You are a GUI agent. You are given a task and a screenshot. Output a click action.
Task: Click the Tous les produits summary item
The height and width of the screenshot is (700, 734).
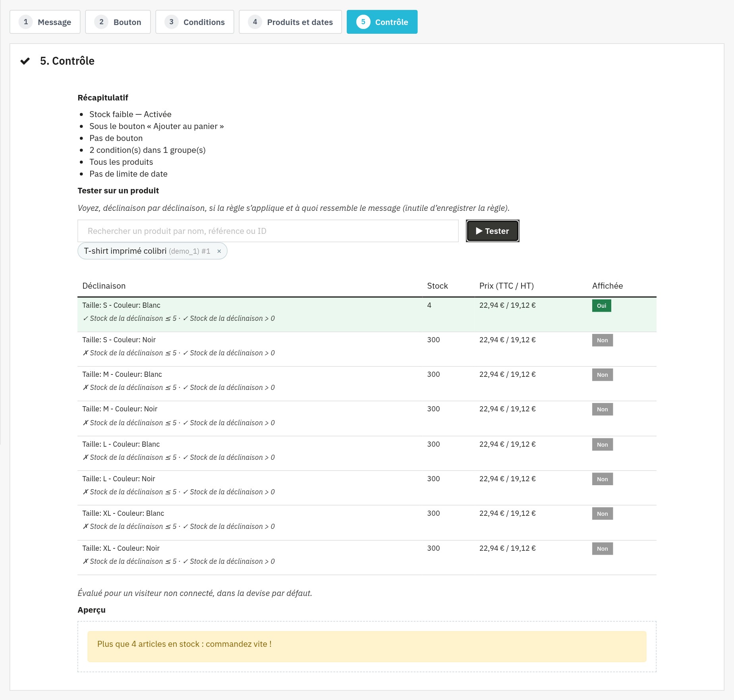[121, 162]
